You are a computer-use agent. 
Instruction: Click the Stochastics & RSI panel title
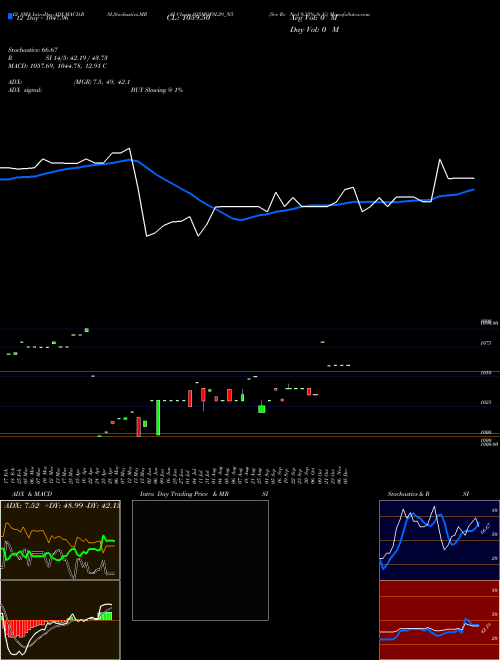(x=428, y=494)
